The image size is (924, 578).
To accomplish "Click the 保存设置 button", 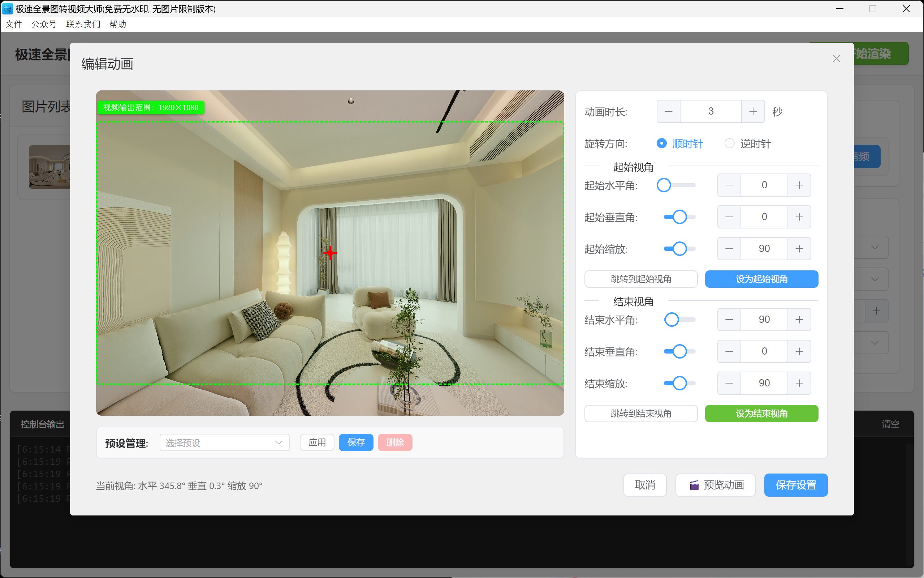I will point(796,485).
